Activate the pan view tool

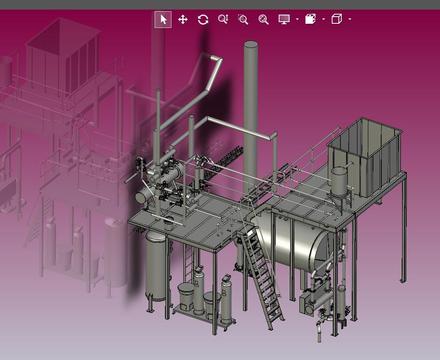pos(183,20)
